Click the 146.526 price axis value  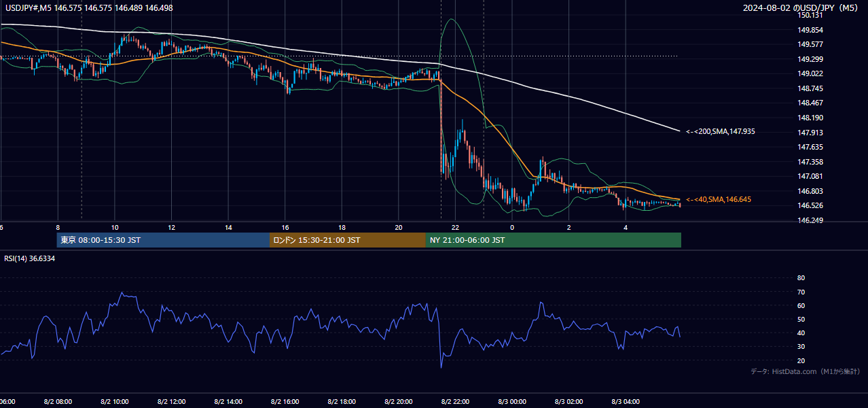(810, 205)
